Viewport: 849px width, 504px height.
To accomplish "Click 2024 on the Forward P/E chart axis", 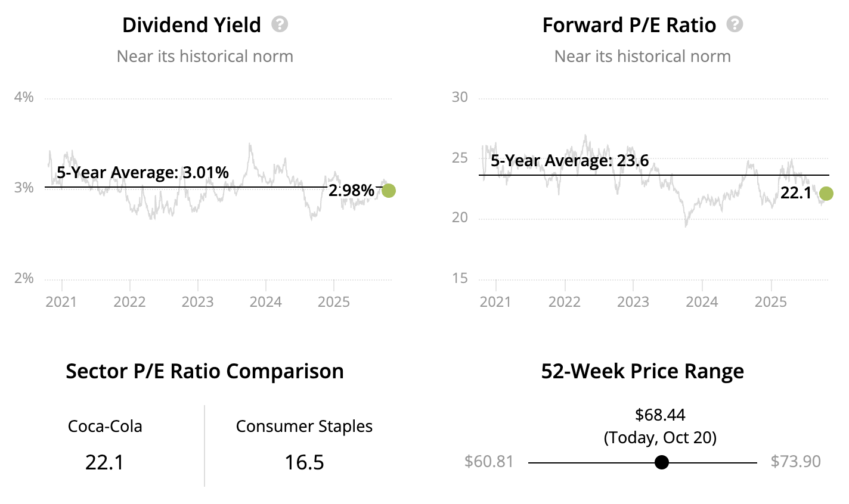I will pyautogui.click(x=702, y=301).
